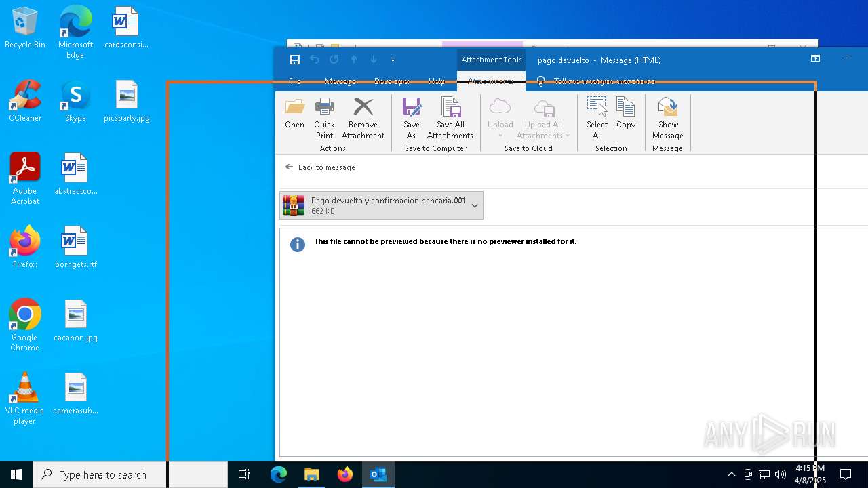Open Firefox from the taskbar
The width and height of the screenshot is (868, 488).
click(345, 474)
